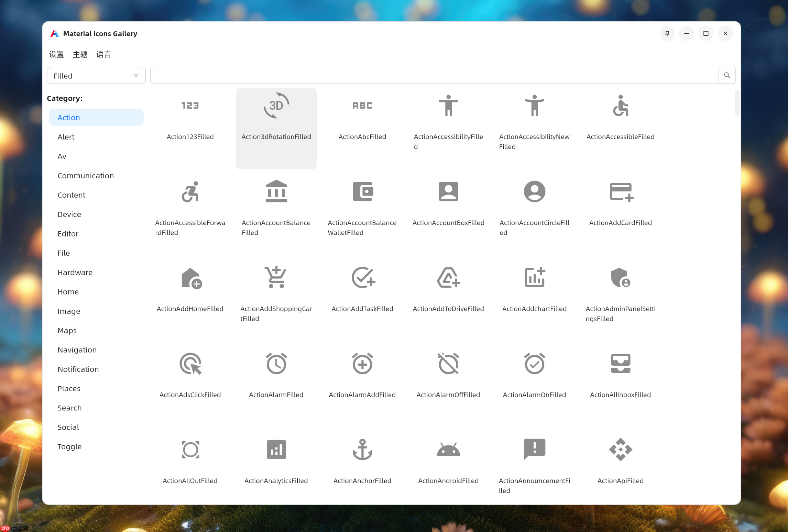Open the Filled style dropdown

[96, 75]
